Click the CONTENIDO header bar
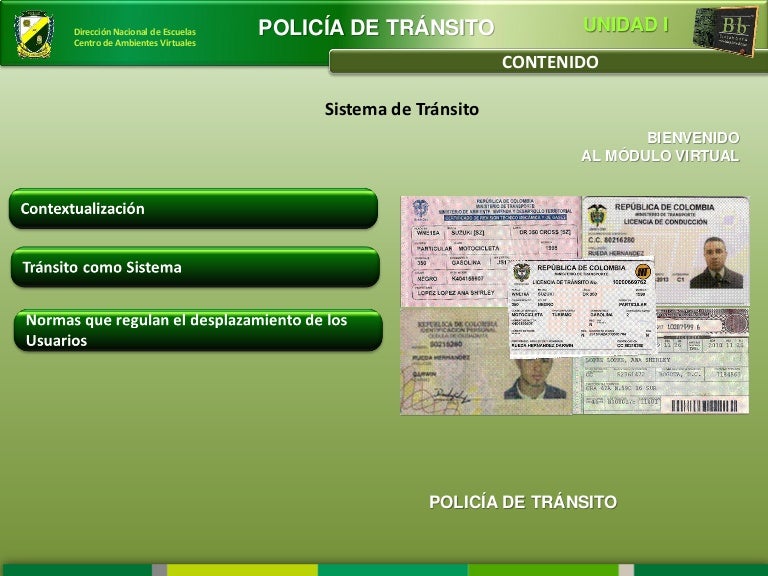Viewport: 768px width, 576px height. (549, 63)
